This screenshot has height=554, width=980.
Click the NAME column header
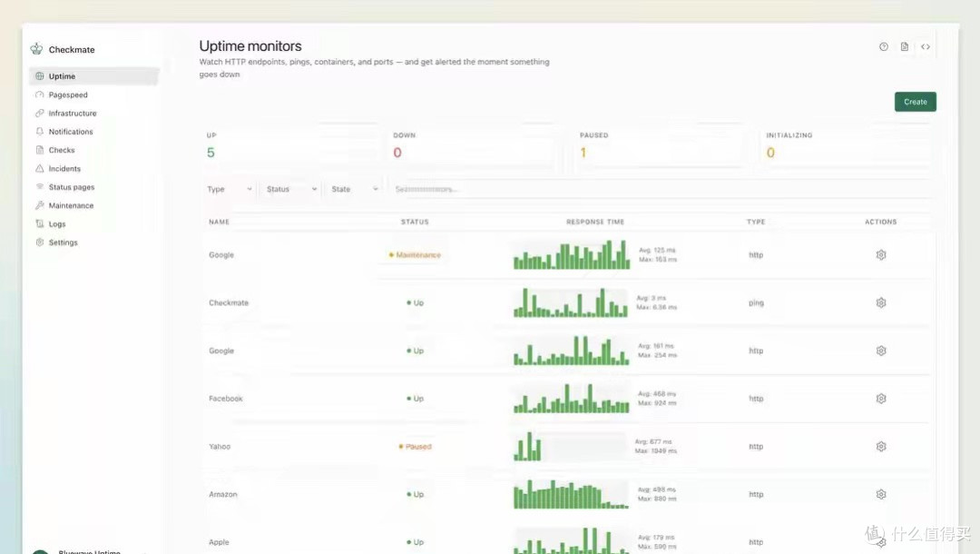[x=219, y=222]
